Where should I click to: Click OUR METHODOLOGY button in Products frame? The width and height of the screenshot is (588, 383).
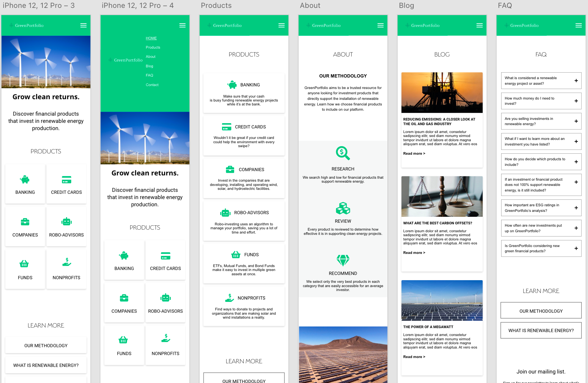(244, 378)
